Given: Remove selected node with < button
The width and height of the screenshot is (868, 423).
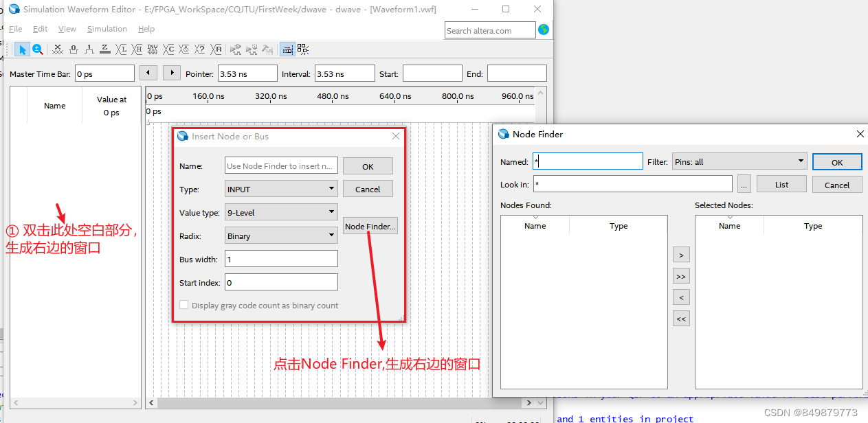Looking at the screenshot, I should [681, 297].
